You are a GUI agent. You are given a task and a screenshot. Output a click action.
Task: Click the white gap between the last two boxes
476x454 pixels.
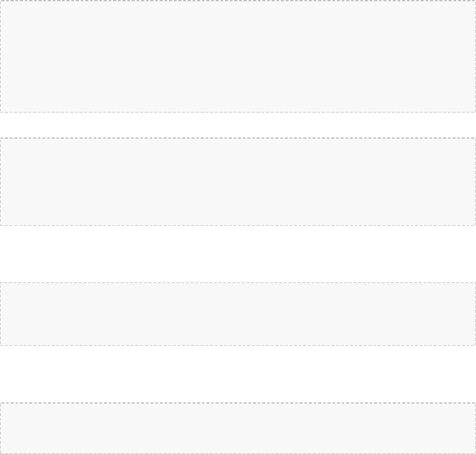[238, 374]
